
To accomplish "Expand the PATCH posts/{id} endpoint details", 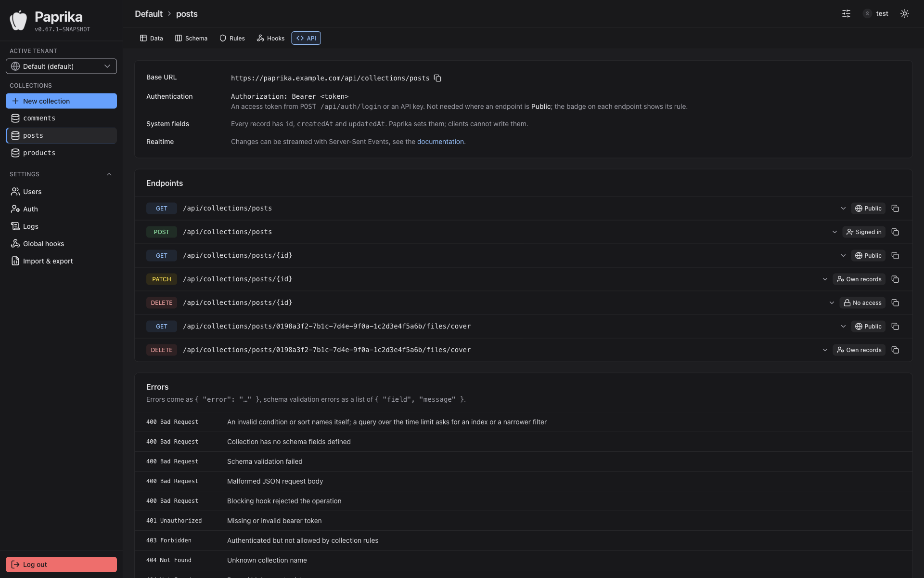I will 825,279.
